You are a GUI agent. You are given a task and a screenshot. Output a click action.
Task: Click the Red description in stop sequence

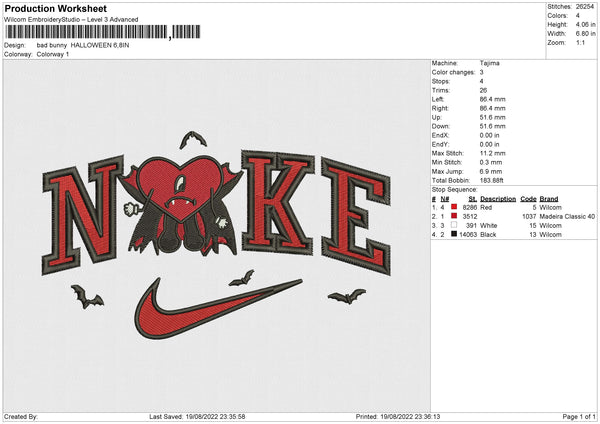[486, 207]
